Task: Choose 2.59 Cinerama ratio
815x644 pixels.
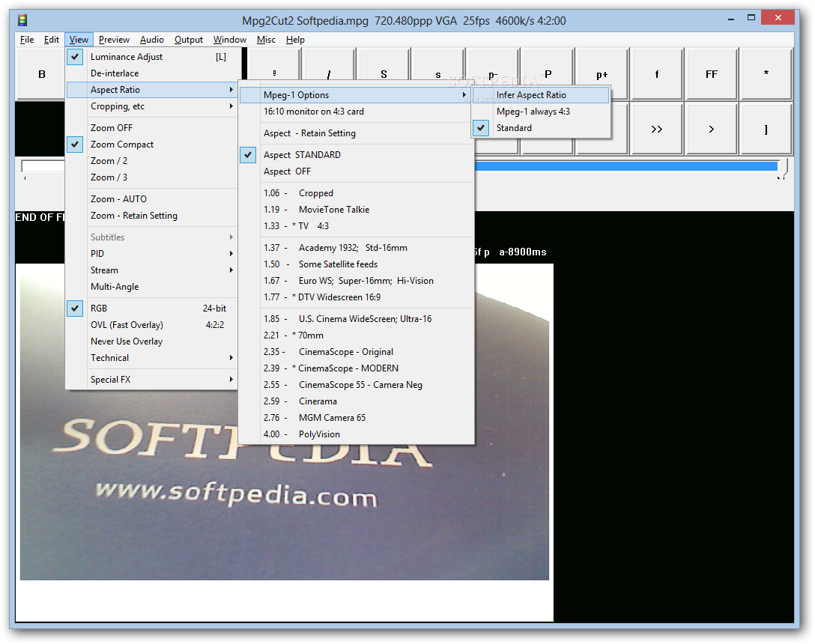Action: point(357,401)
